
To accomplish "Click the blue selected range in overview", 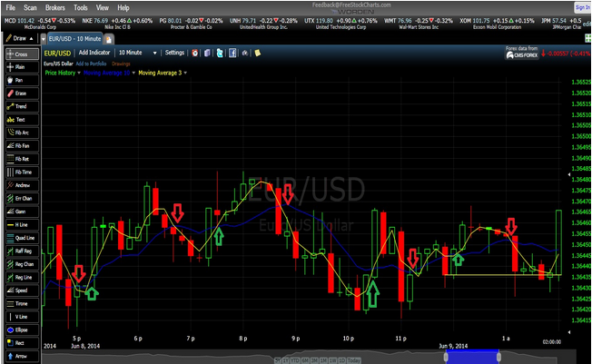I will point(472,357).
